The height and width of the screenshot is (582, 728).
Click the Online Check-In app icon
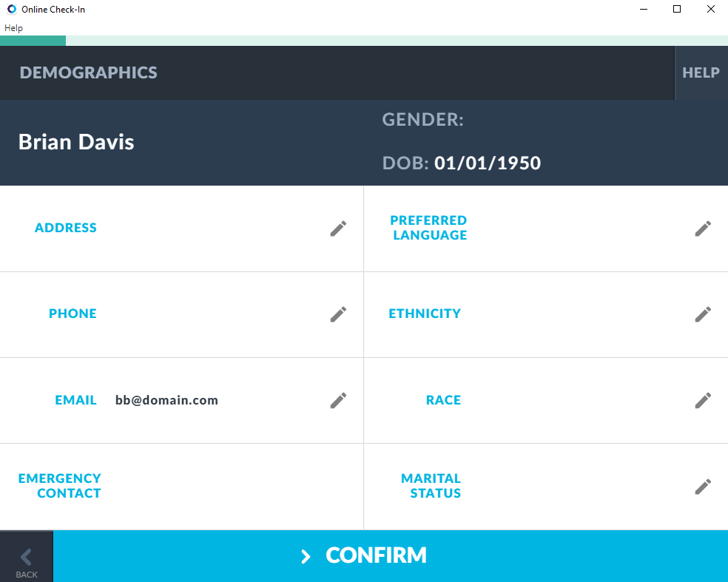(x=11, y=10)
